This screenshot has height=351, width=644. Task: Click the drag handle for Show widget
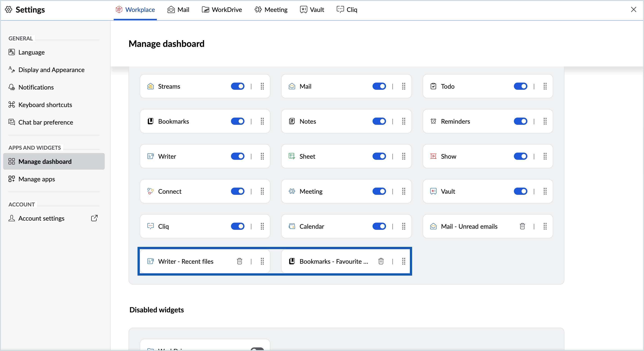[545, 156]
